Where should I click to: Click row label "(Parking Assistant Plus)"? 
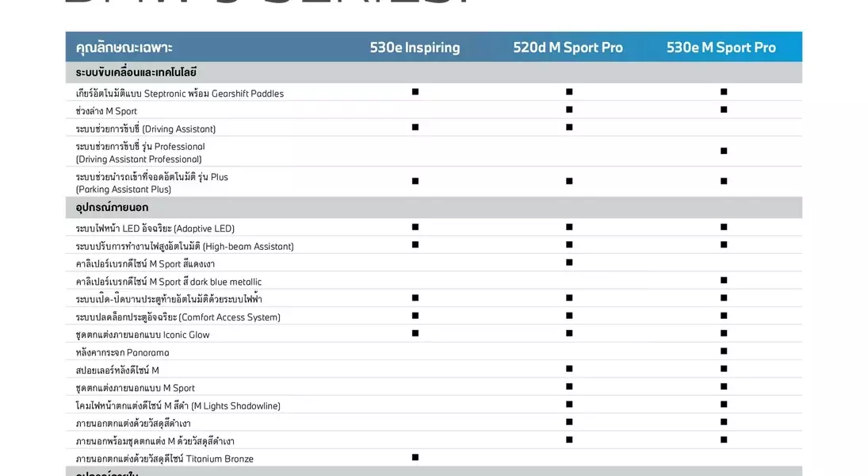(124, 190)
